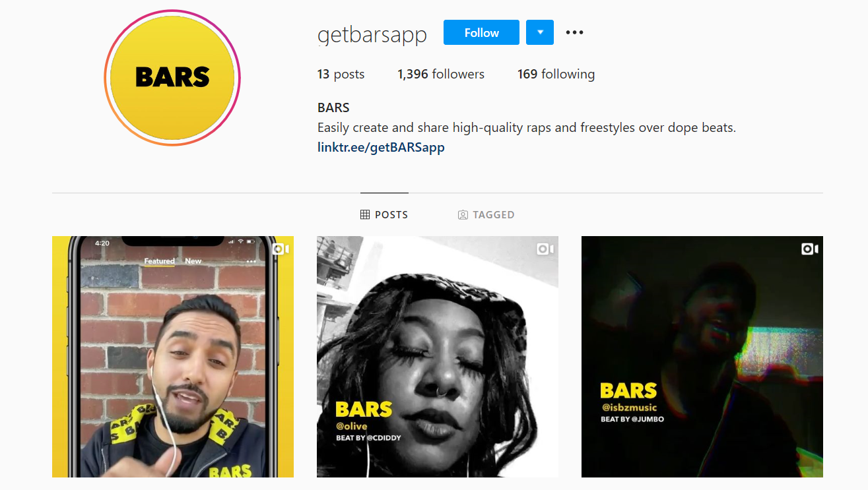Screen dimensions: 868x490
Task: View the 169 following list
Action: (556, 75)
